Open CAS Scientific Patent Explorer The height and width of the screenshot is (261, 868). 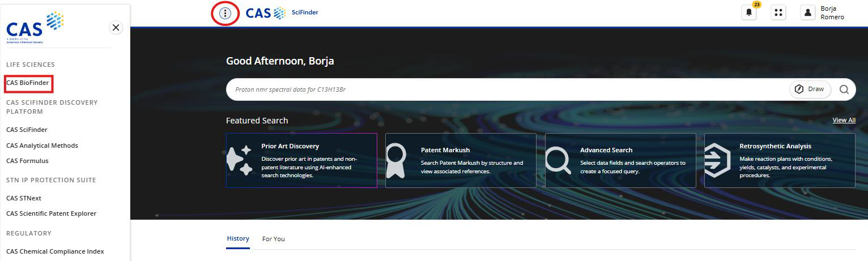51,213
